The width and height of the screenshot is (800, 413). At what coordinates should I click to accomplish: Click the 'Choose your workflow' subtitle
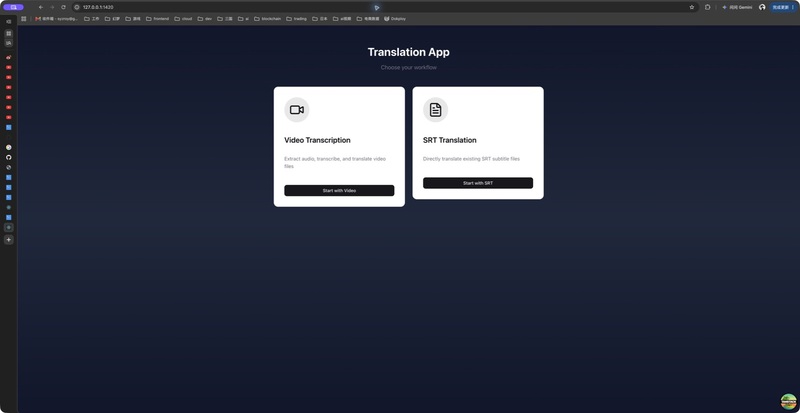[408, 67]
